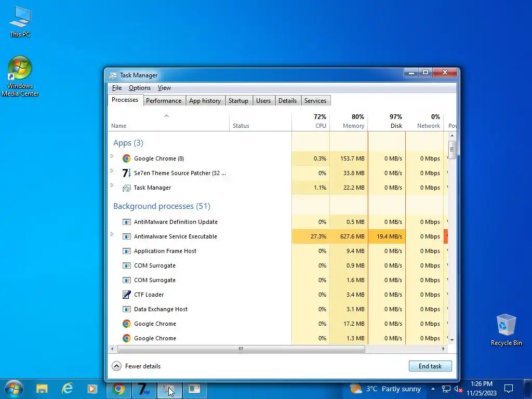
Task: Open Windows Media Center desktop shortcut
Action: (20, 76)
